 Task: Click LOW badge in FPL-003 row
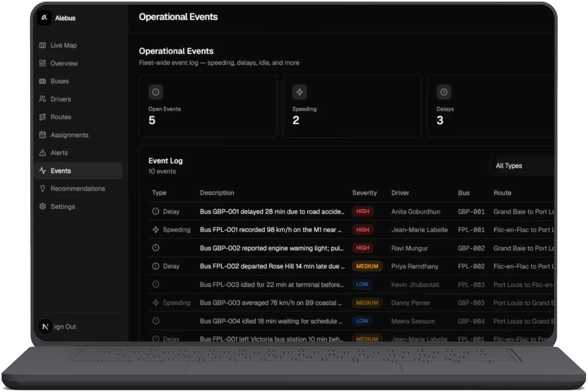coord(362,285)
